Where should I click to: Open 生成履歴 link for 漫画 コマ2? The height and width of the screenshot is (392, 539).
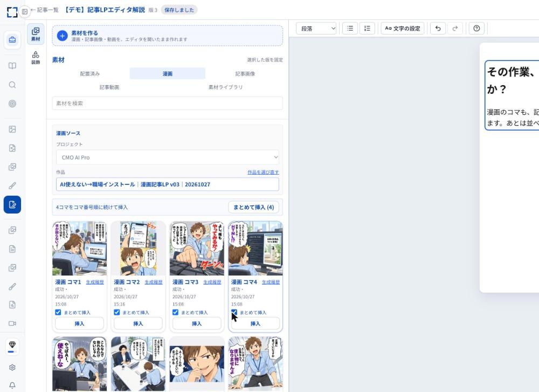point(154,282)
